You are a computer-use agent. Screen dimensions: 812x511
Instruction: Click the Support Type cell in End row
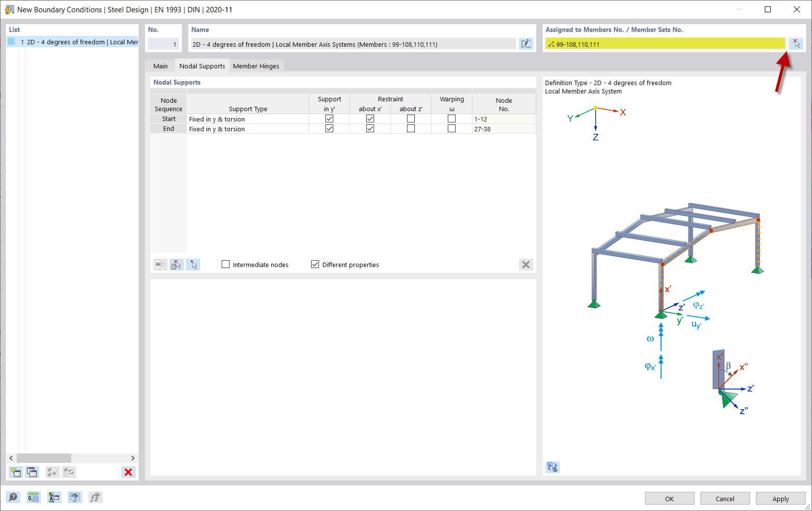tap(248, 129)
